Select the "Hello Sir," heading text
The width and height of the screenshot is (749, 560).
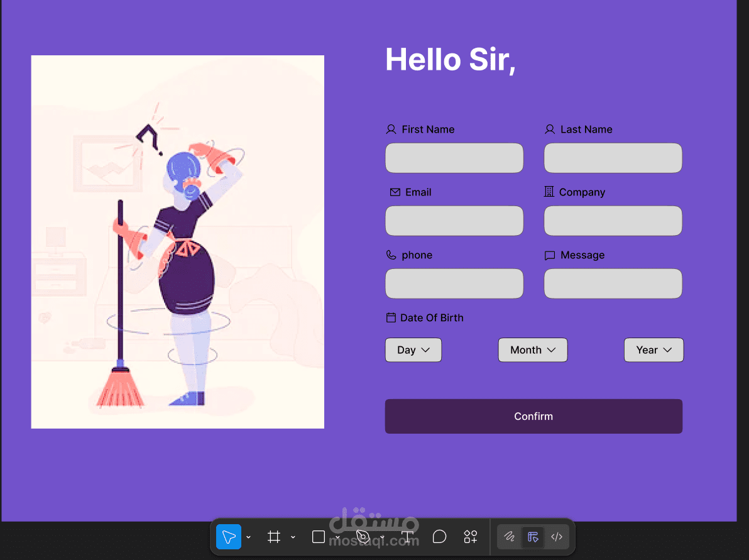pyautogui.click(x=451, y=60)
